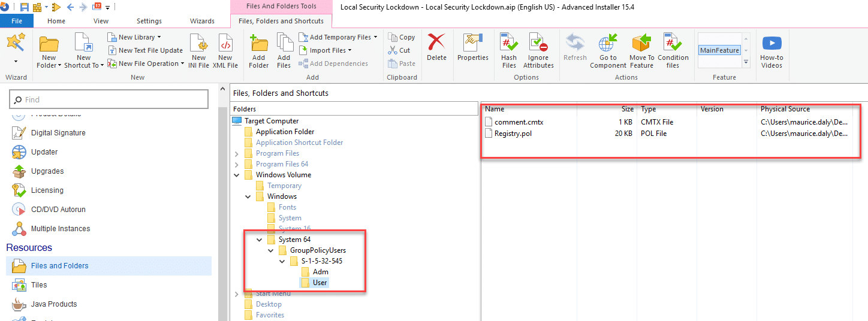Viewport: 868px width, 321px height.
Task: Click Cut in the Clipboard group
Action: coord(399,50)
